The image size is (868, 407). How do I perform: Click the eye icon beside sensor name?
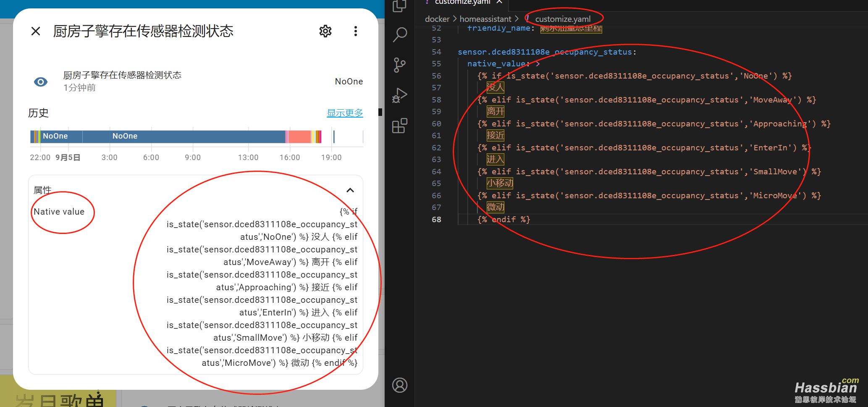41,82
